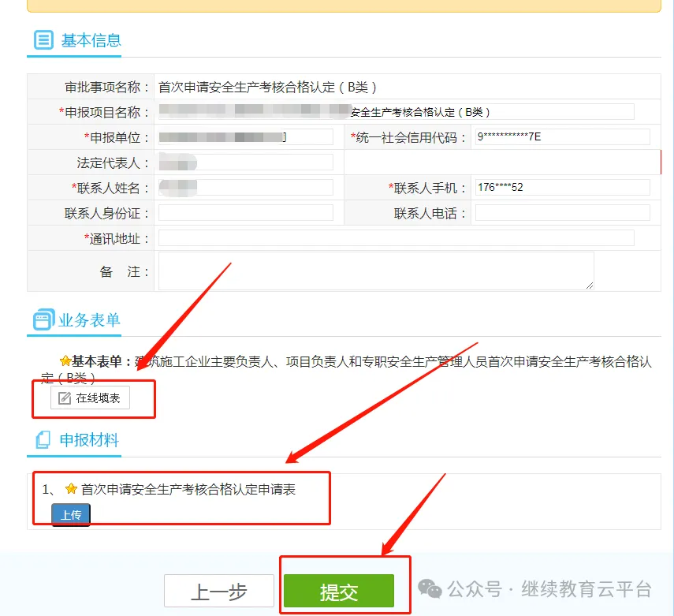Image resolution: width=674 pixels, height=616 pixels.
Task: Click the 上传 upload button
Action: click(x=71, y=514)
